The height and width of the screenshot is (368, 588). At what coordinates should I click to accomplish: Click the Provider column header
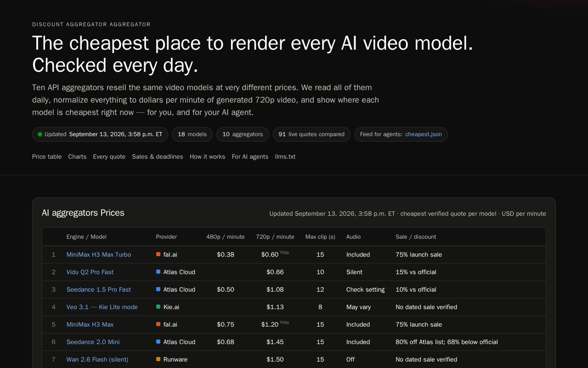(x=166, y=237)
